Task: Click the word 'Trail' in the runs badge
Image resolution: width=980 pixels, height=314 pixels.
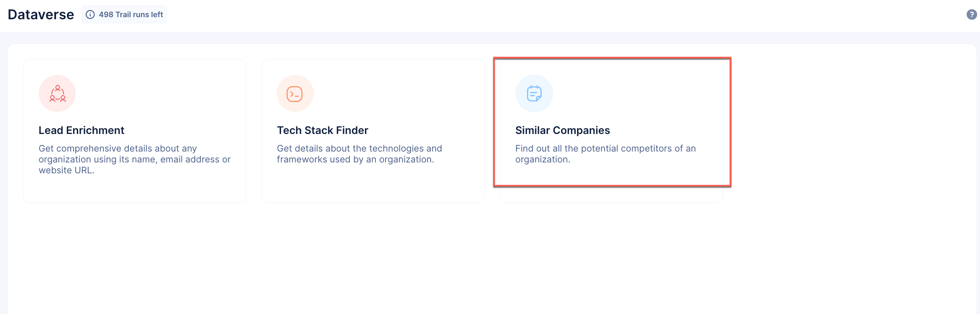Action: [123, 15]
